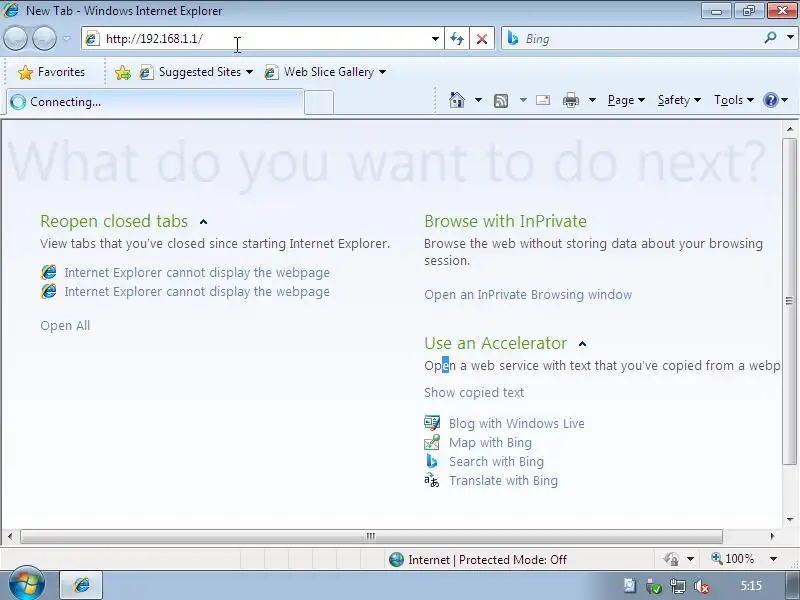Click the Help question mark icon

click(770, 100)
